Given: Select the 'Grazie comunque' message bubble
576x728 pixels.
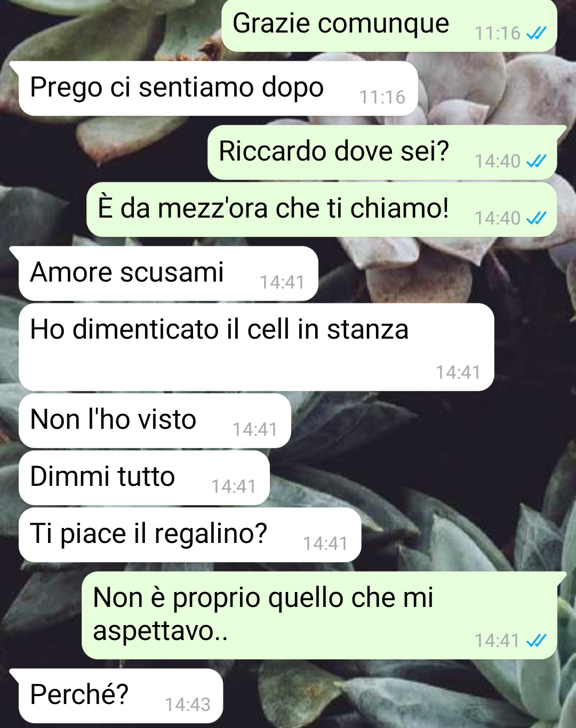Looking at the screenshot, I should tap(389, 26).
